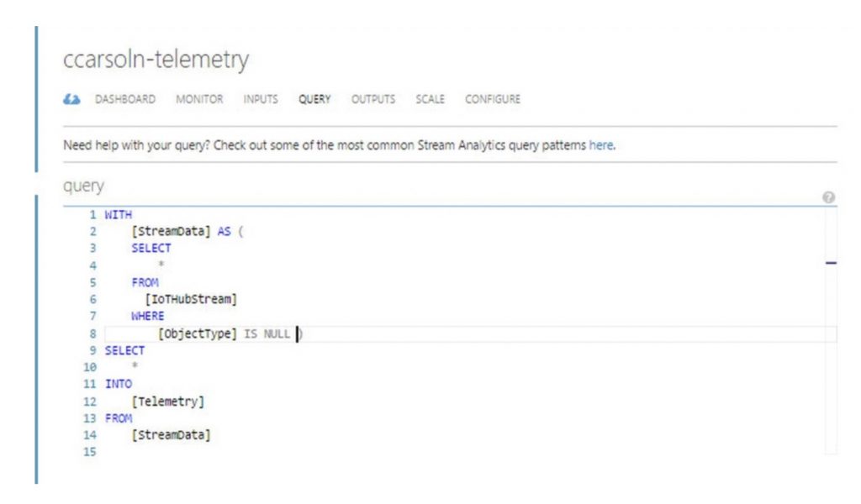
Task: Click the editor scrollbar position marker
Action: [831, 264]
